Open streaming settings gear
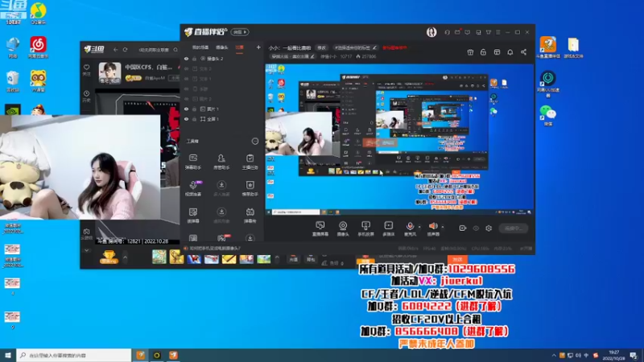 click(x=489, y=228)
